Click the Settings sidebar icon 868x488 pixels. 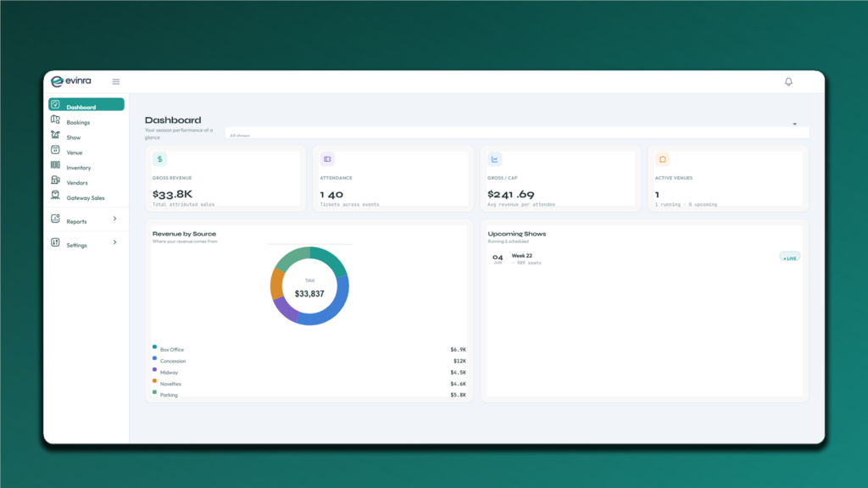pyautogui.click(x=55, y=242)
